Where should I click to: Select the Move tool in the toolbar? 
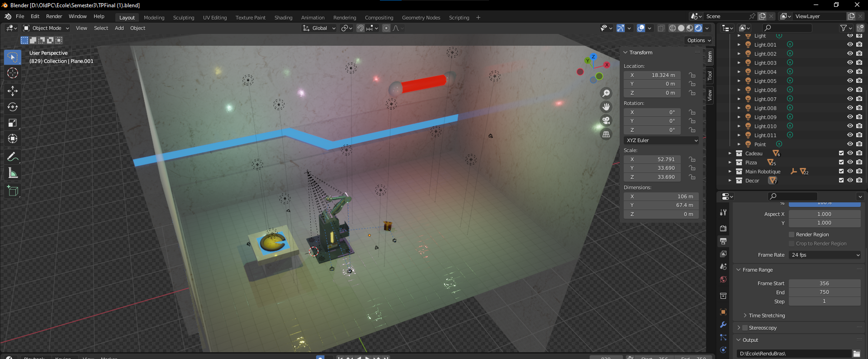point(13,91)
